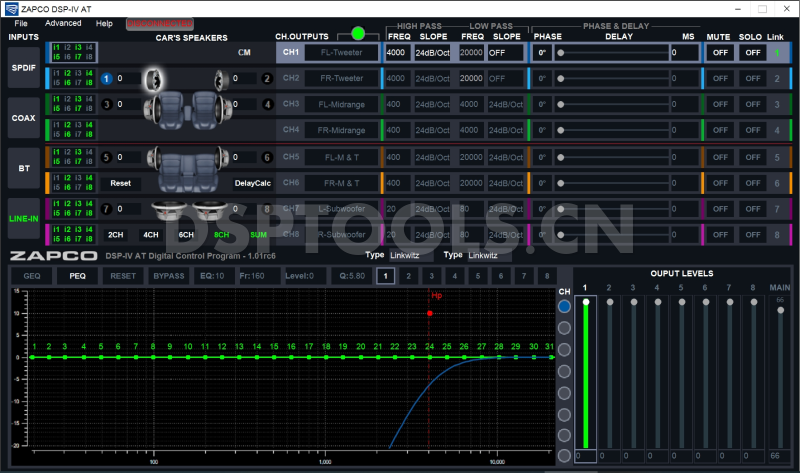Click the red Hp marker on EQ graph
The width and height of the screenshot is (800, 473).
click(429, 313)
